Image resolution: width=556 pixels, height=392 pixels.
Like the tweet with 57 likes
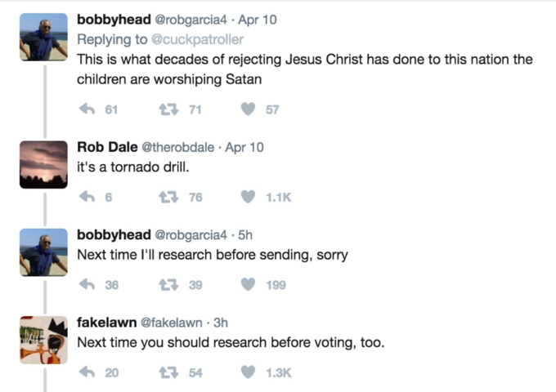pos(248,109)
